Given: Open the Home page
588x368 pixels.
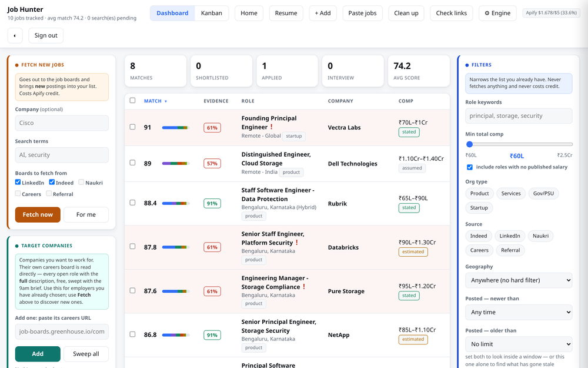Looking at the screenshot, I should [249, 13].
